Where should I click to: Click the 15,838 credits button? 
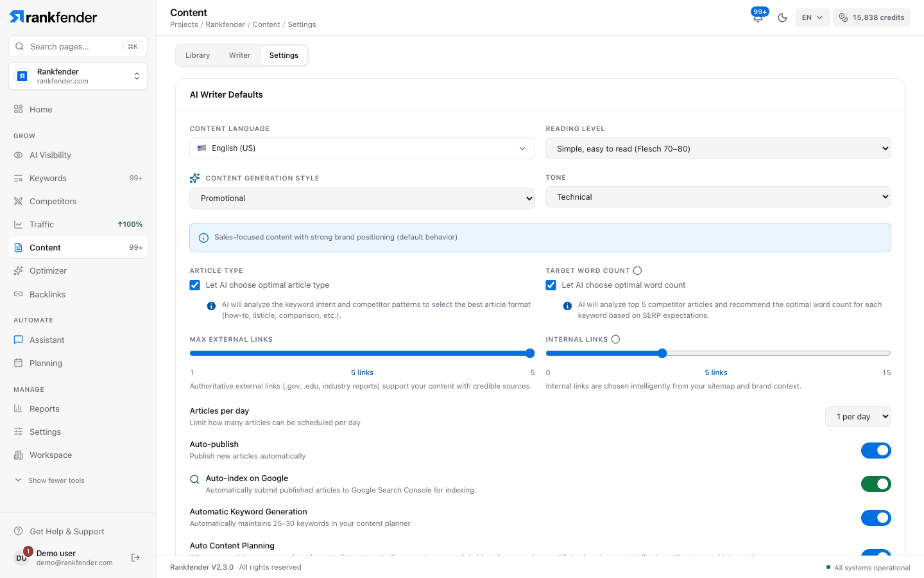(x=871, y=17)
